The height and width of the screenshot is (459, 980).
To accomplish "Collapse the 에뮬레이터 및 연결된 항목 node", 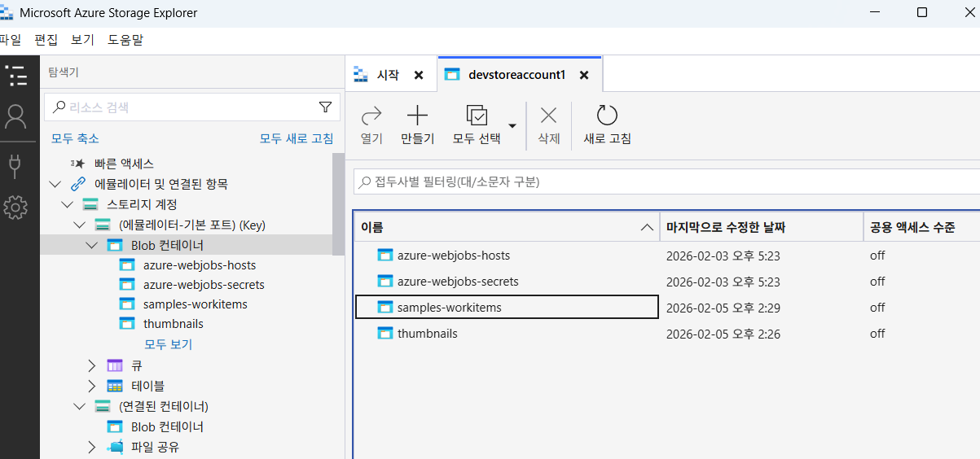I will pos(55,184).
